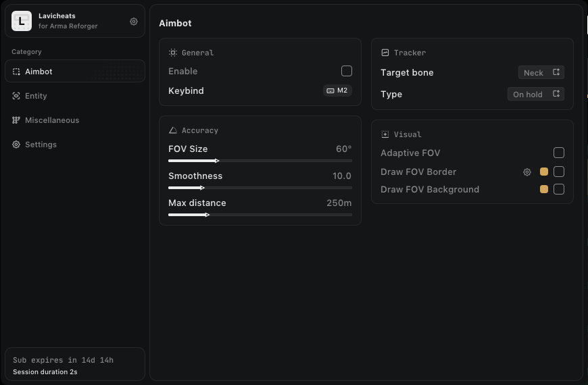588x385 pixels.
Task: Open the gear options for Draw FOV Border
Action: click(x=527, y=172)
